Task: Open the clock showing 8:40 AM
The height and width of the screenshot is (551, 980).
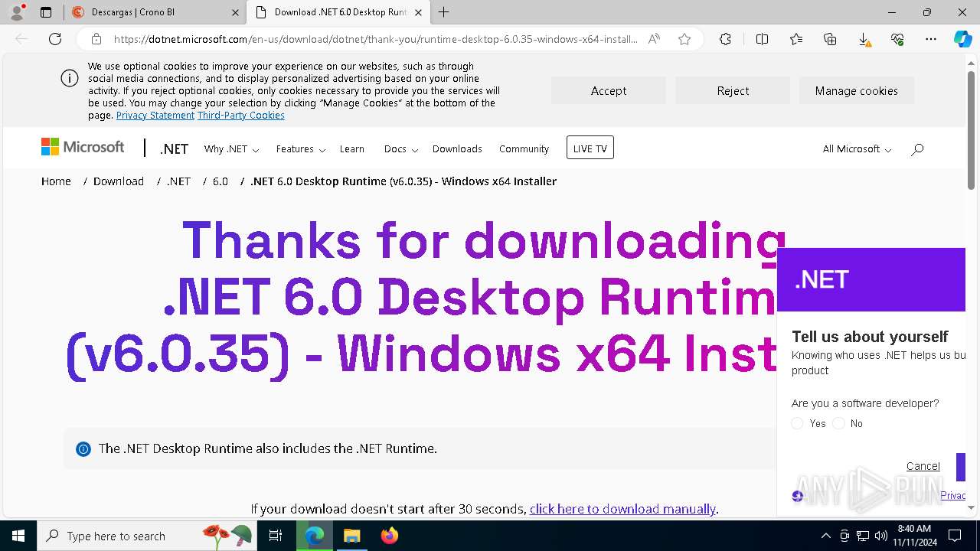Action: tap(914, 536)
